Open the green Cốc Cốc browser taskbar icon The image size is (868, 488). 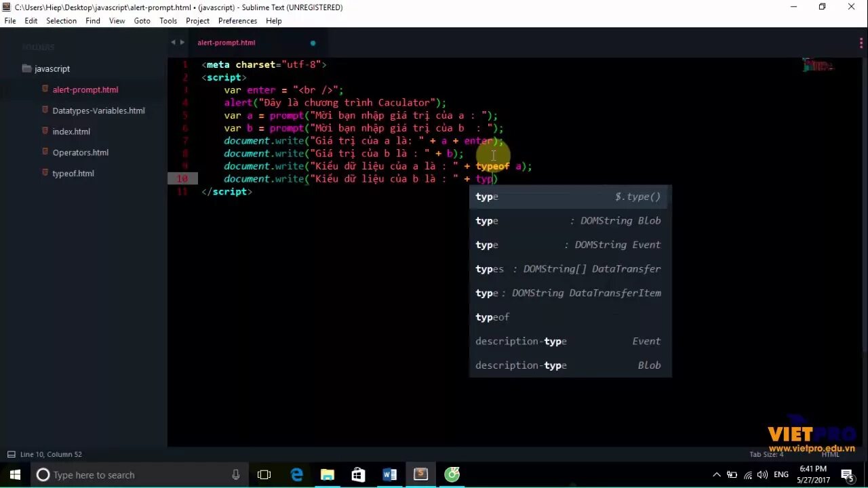(452, 474)
